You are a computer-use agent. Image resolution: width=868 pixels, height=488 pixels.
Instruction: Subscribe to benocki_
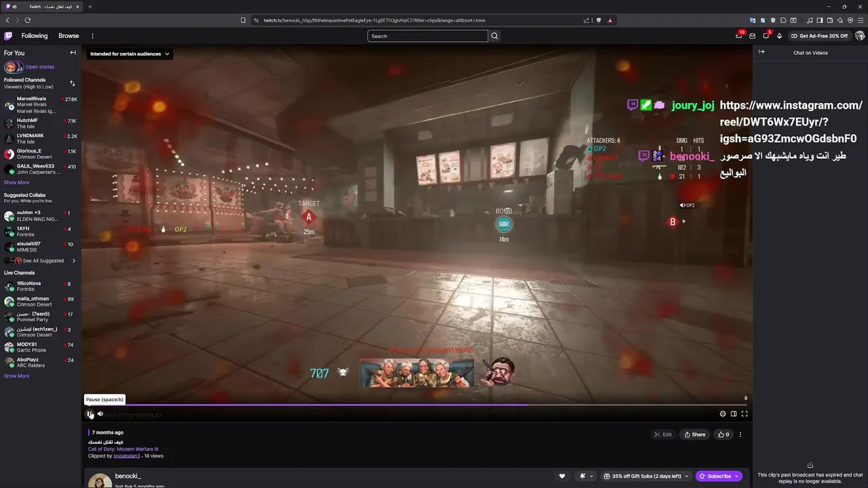pos(718,476)
